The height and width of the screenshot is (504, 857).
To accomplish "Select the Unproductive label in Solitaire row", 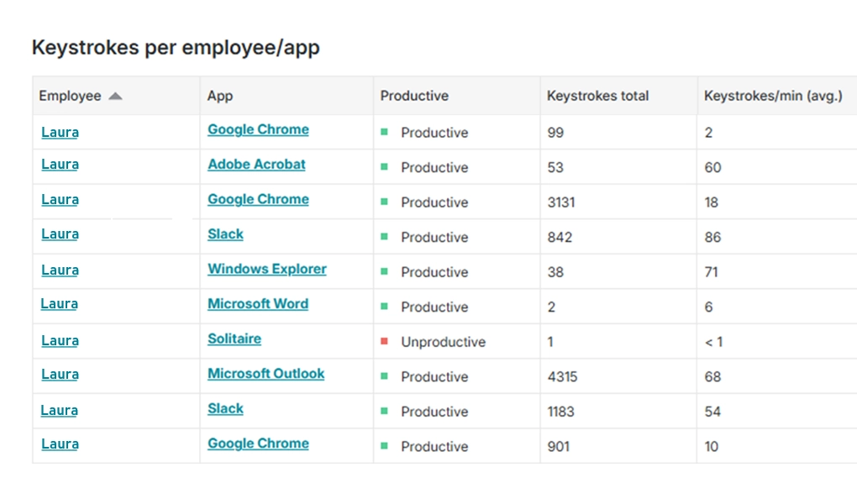I will 444,342.
